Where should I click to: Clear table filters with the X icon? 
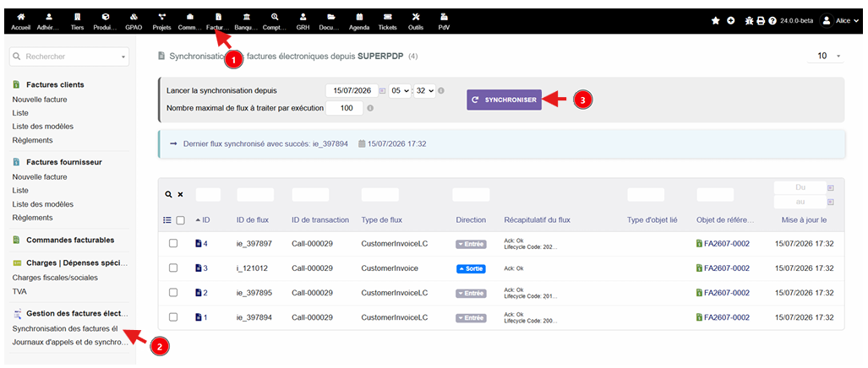(x=181, y=194)
